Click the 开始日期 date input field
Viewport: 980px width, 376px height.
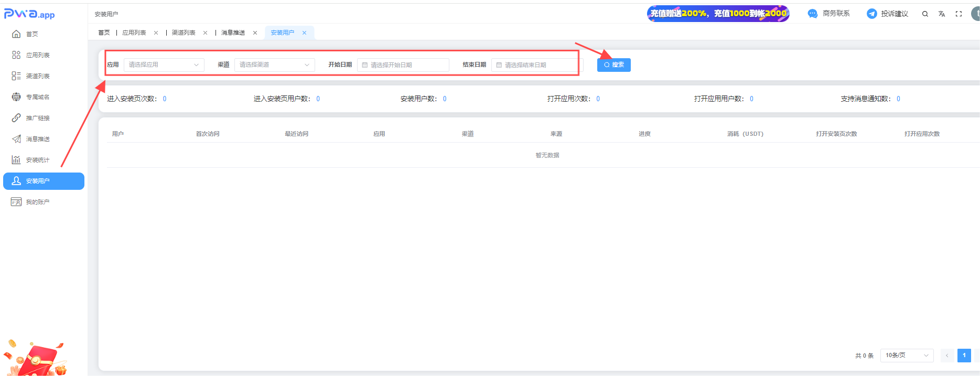(x=403, y=65)
